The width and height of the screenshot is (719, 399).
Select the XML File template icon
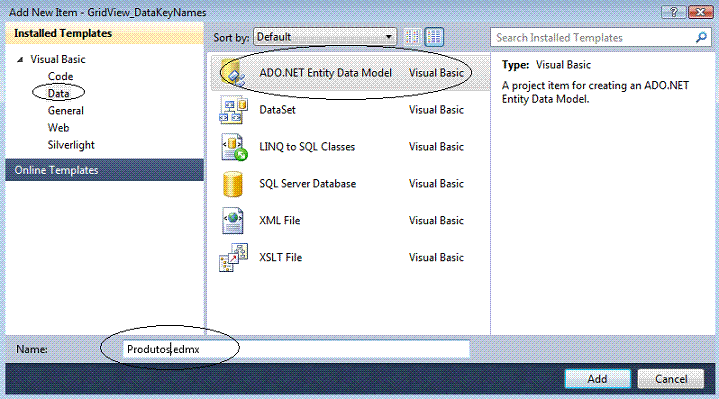point(232,221)
